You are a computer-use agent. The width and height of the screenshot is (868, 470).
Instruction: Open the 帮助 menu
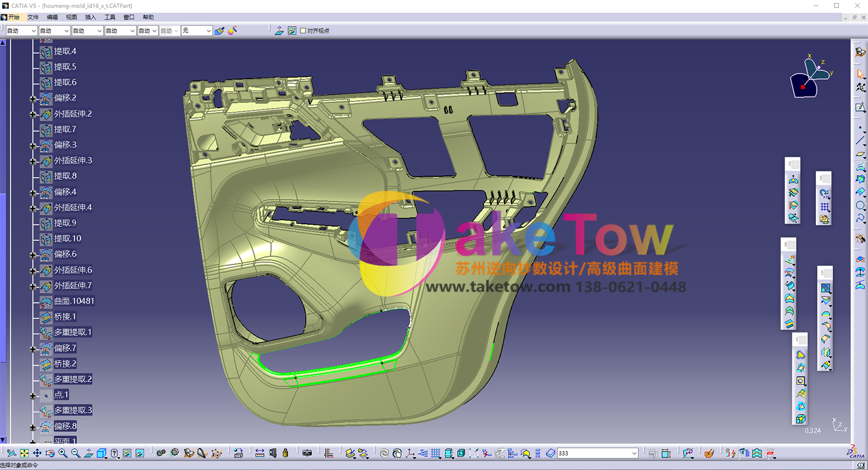148,17
